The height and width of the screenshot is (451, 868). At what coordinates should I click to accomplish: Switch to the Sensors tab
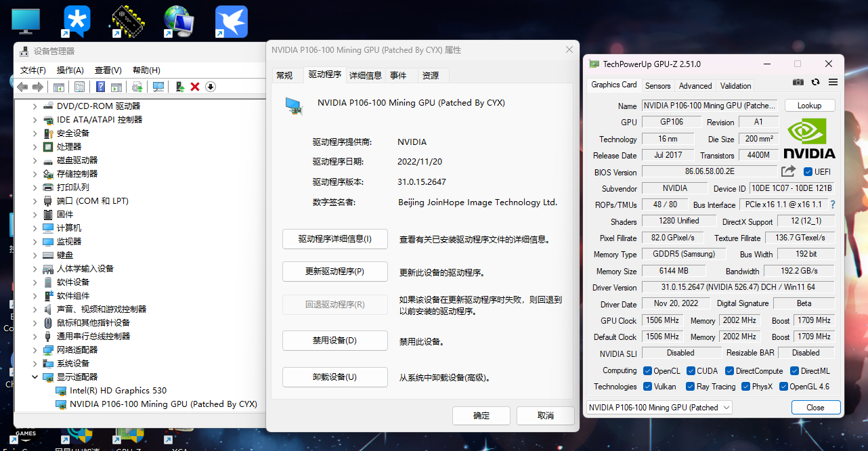657,86
